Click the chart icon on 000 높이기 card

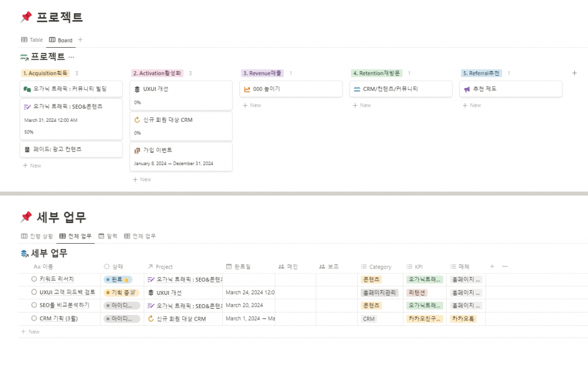[x=246, y=89]
